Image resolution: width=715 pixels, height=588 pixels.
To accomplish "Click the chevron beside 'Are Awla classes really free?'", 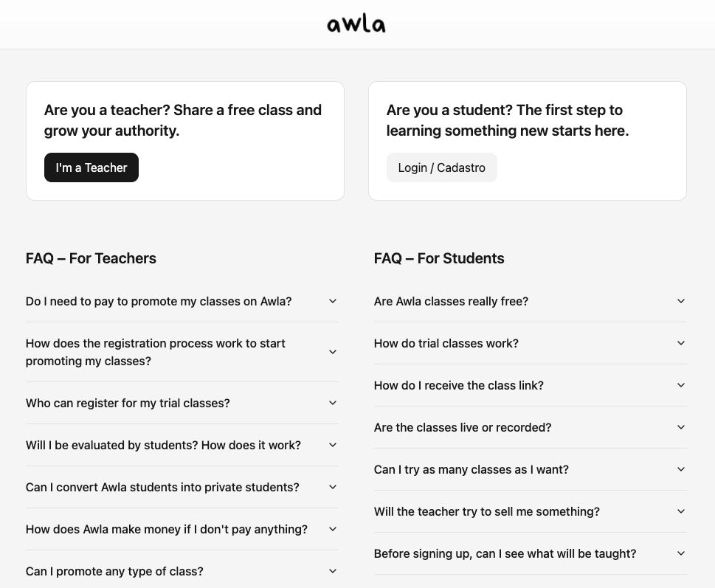I will (x=680, y=301).
